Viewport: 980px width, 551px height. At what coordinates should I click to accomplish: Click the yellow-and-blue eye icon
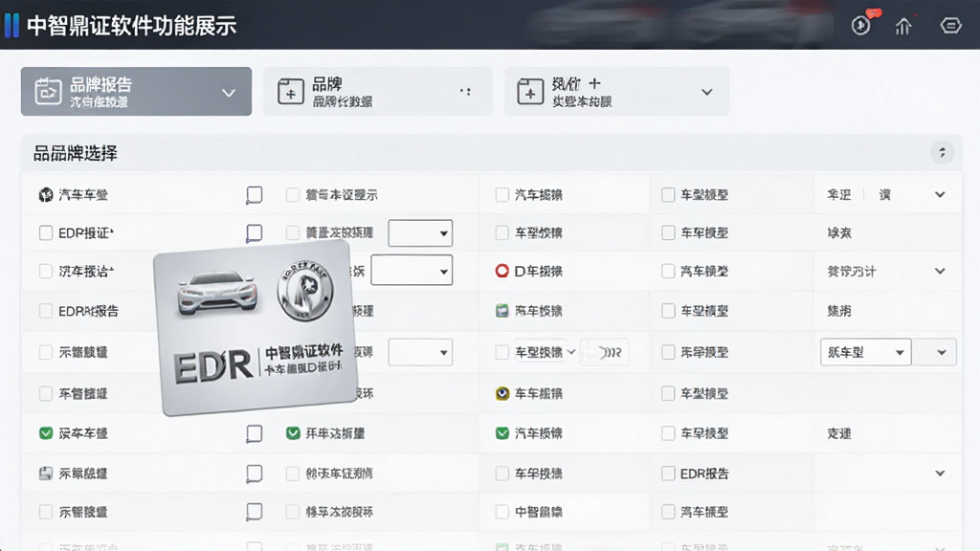tap(501, 393)
